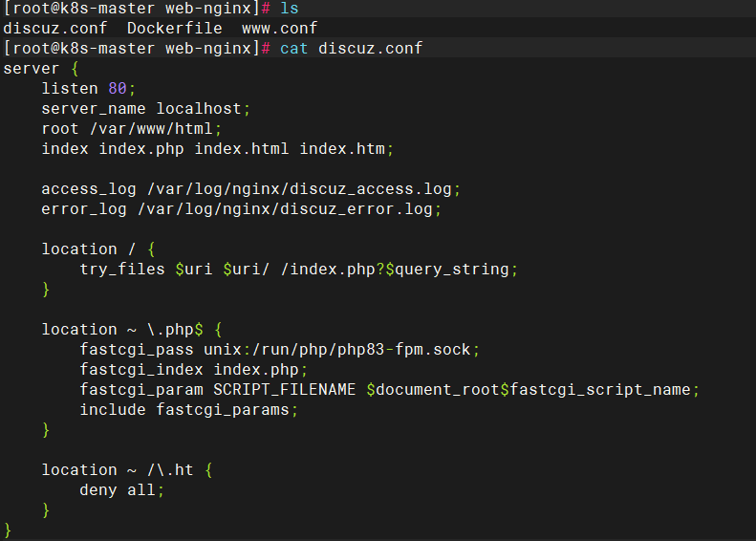Click the 'location /' block header
This screenshot has height=541, width=756.
[97, 249]
